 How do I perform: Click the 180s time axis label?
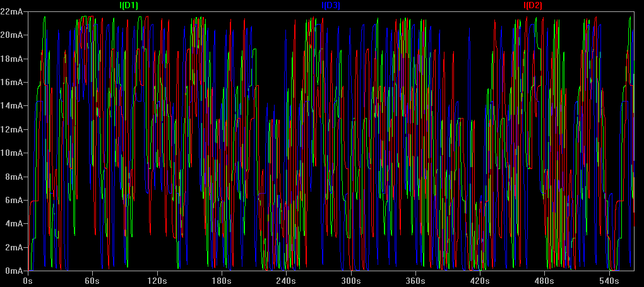click(x=222, y=281)
